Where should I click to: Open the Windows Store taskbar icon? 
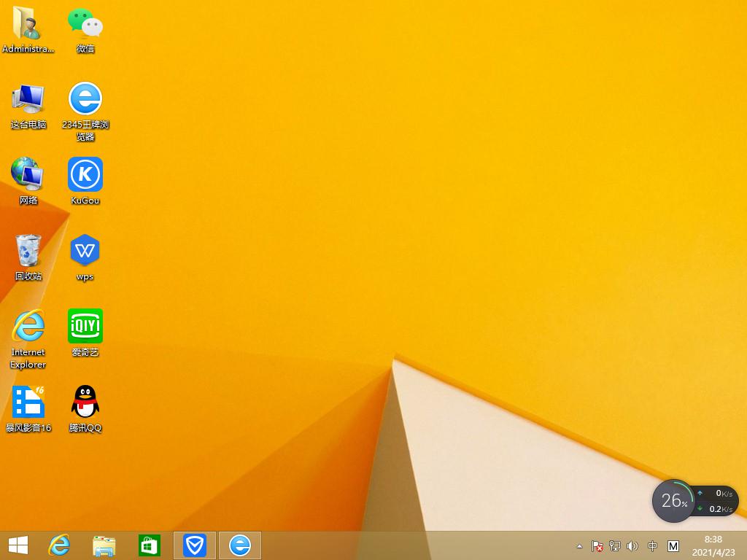(150, 545)
